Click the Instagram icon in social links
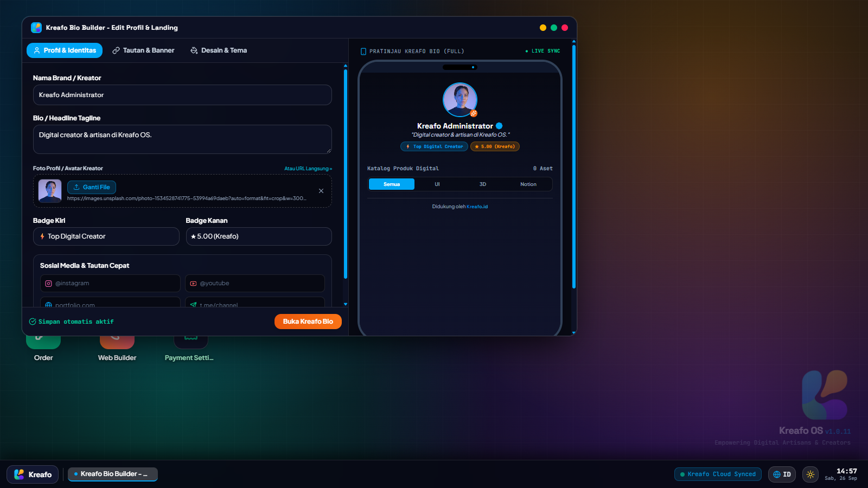The width and height of the screenshot is (868, 488). click(x=49, y=284)
